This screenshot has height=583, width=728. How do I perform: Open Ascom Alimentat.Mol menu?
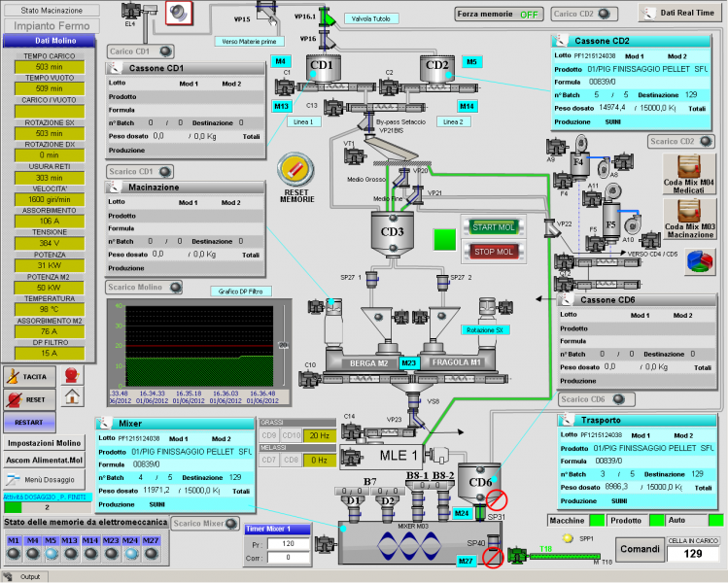44,461
